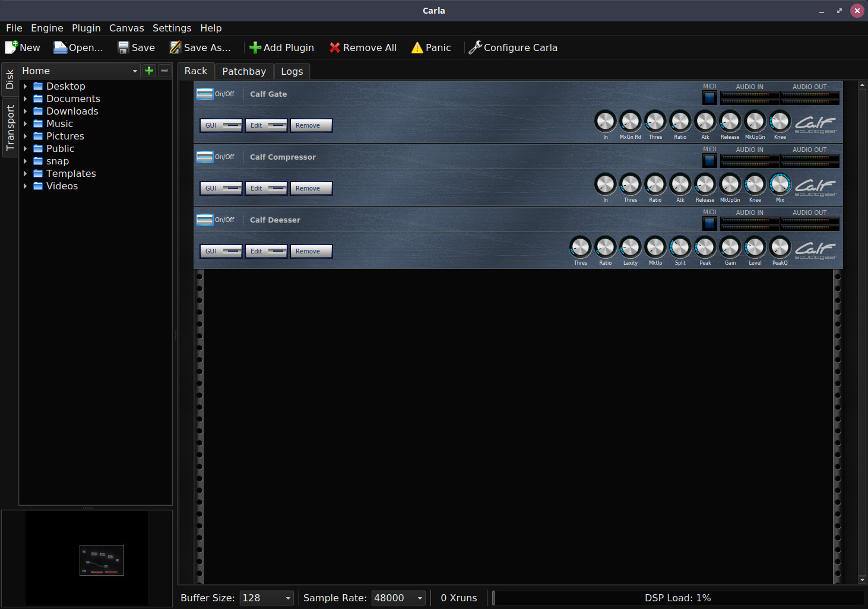This screenshot has height=609, width=868.
Task: Click the Add Plugin toolbar icon
Action: point(255,47)
